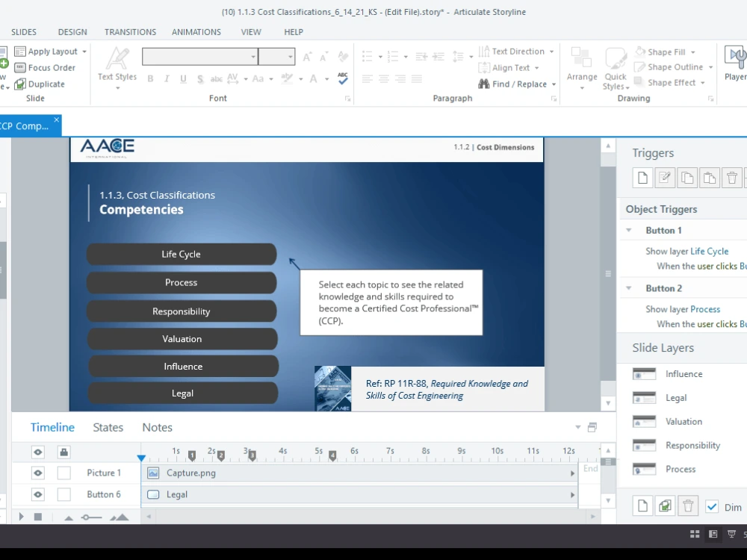The height and width of the screenshot is (560, 747).
Task: Lock the Button 6 object
Action: (x=63, y=494)
